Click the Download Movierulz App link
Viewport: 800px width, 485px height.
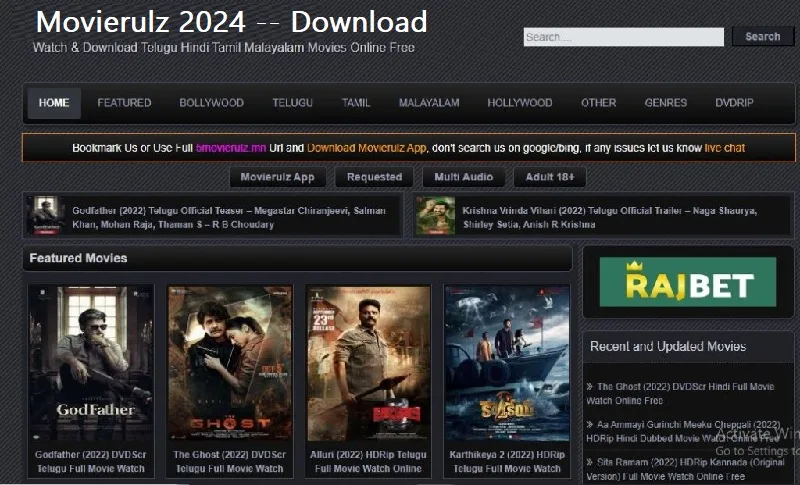pyautogui.click(x=366, y=148)
